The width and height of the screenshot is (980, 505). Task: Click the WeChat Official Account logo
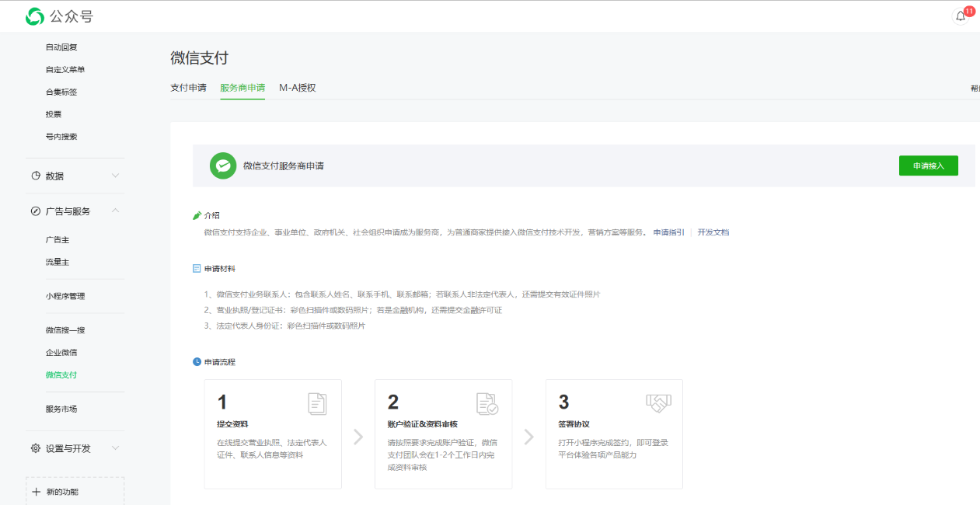pos(36,16)
